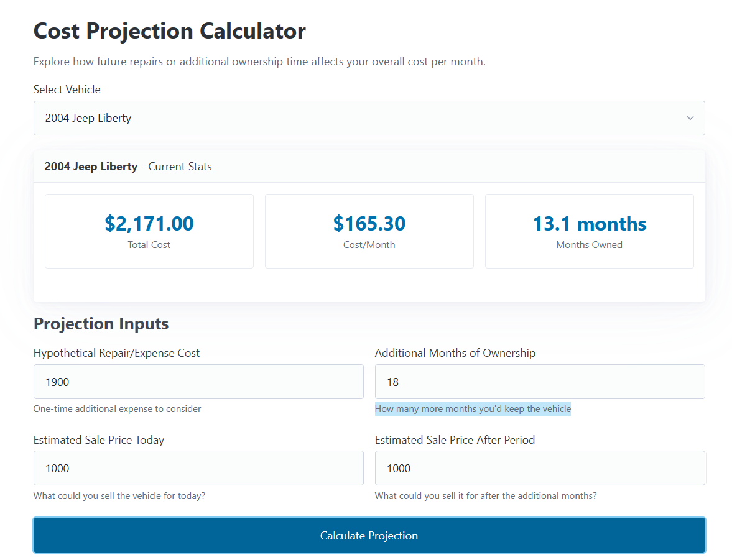This screenshot has height=560, width=732.
Task: Click the Cost Projection Calculator heading
Action: (169, 30)
